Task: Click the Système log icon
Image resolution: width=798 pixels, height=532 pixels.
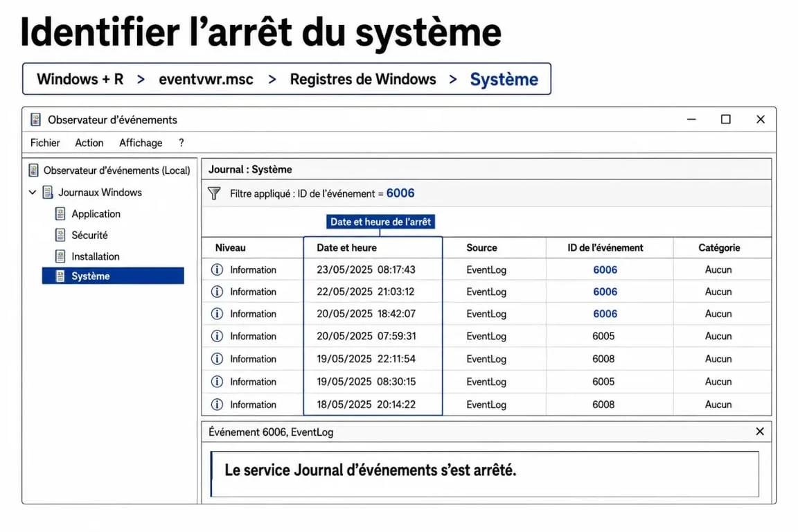Action: pos(60,276)
